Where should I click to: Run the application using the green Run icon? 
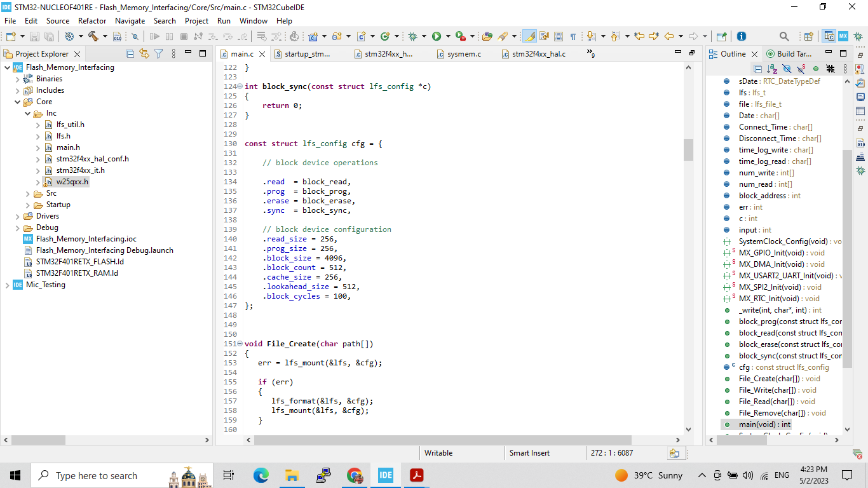[x=436, y=36]
